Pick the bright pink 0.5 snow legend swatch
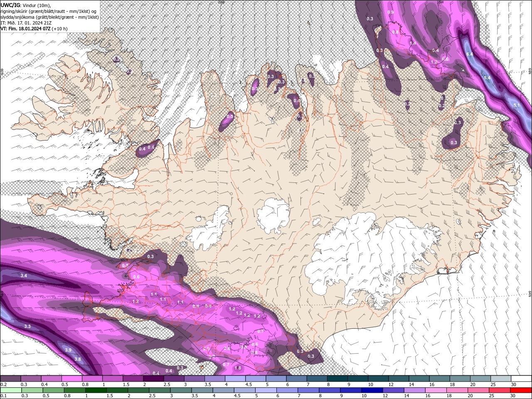532x399 pixels. pos(71,379)
